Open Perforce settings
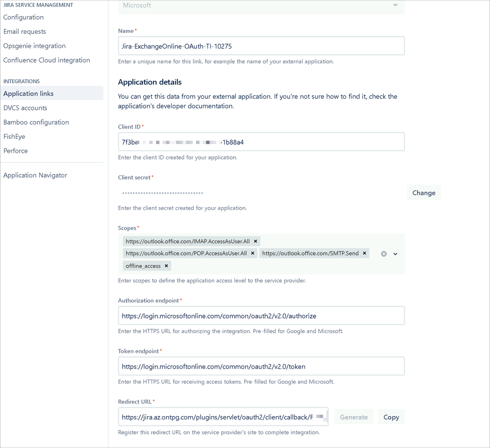Screen dimensions: 490x448 coord(16,151)
